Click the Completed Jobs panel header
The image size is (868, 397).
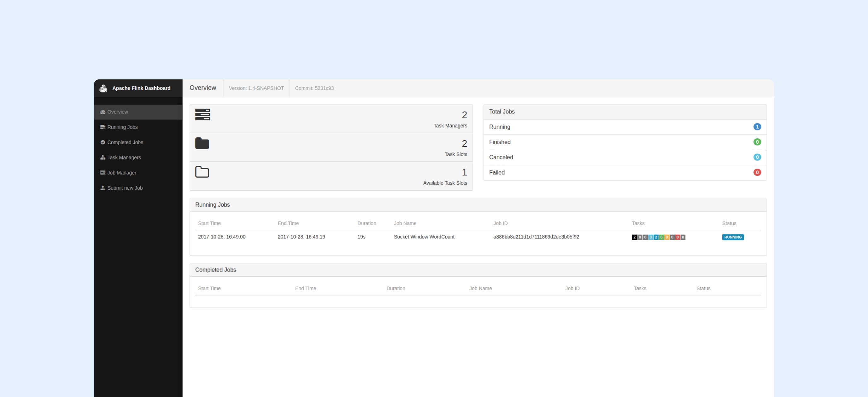pyautogui.click(x=478, y=270)
